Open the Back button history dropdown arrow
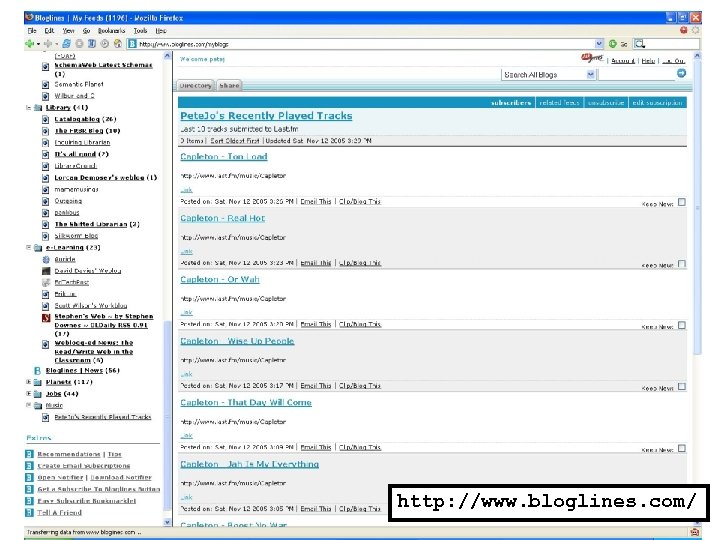The image size is (720, 540). pos(38,45)
